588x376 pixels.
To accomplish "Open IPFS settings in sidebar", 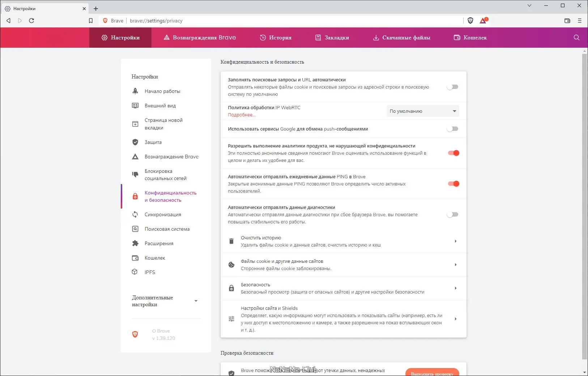I will point(149,272).
